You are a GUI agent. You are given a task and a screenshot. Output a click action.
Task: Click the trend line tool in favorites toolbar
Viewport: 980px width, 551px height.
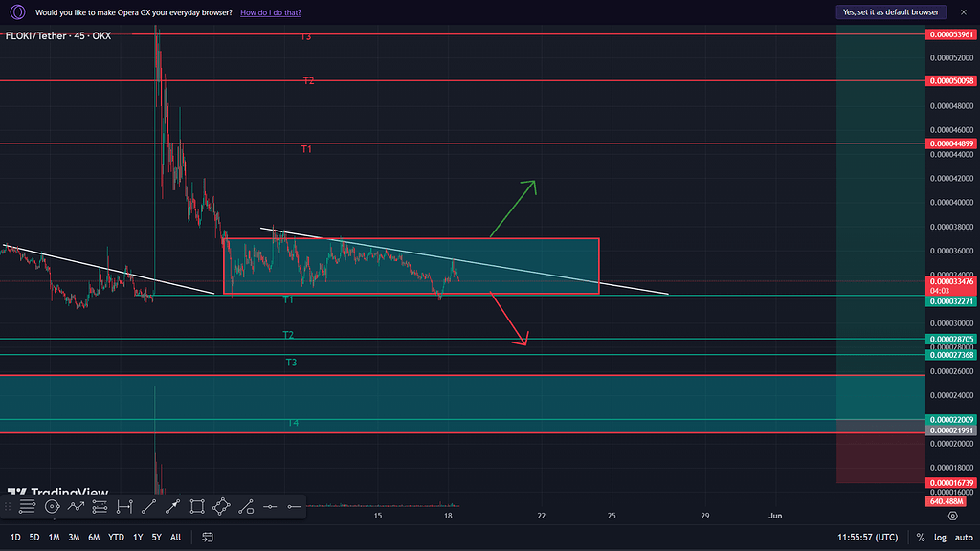click(x=148, y=506)
